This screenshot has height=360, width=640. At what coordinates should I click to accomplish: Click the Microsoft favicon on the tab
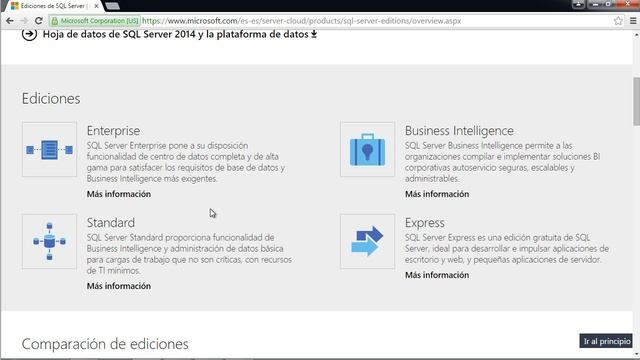click(x=15, y=6)
